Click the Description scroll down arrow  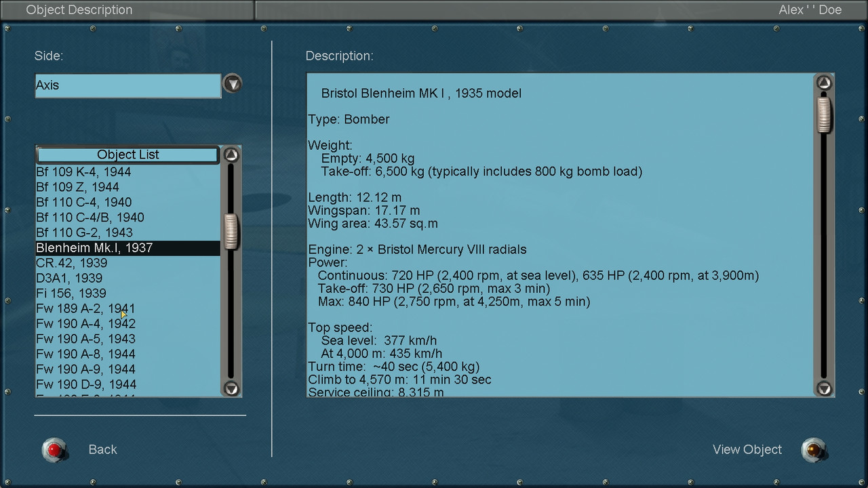[824, 388]
